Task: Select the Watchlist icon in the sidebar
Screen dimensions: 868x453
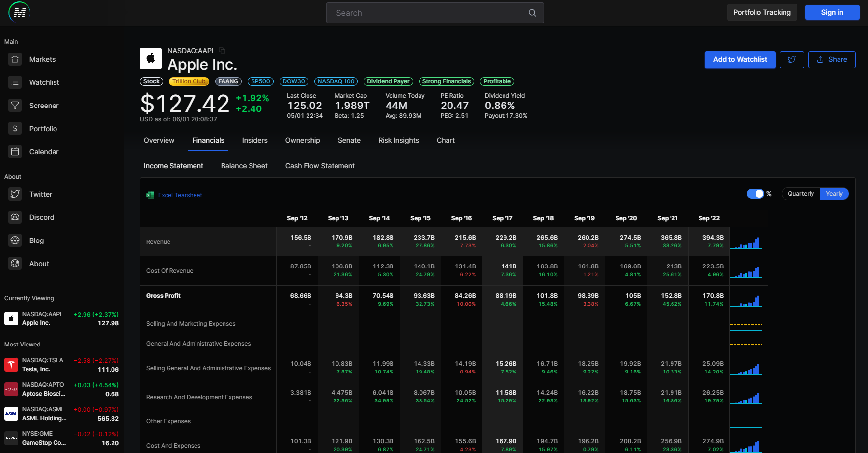Action: pos(15,82)
